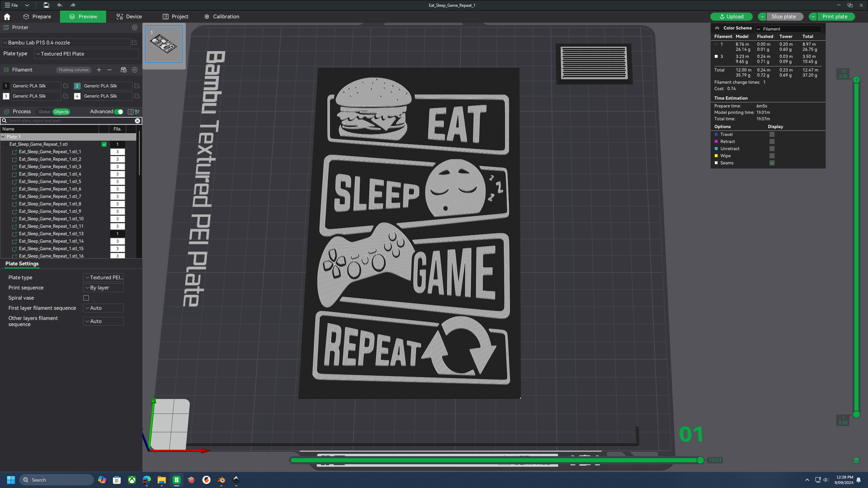
Task: Click the Flushing volumes button
Action: [x=74, y=70]
